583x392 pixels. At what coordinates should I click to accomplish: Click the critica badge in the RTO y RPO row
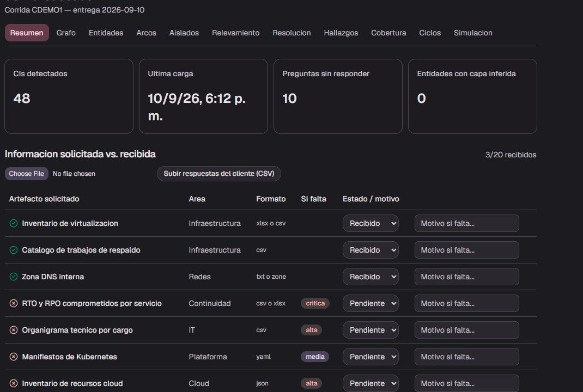[315, 303]
